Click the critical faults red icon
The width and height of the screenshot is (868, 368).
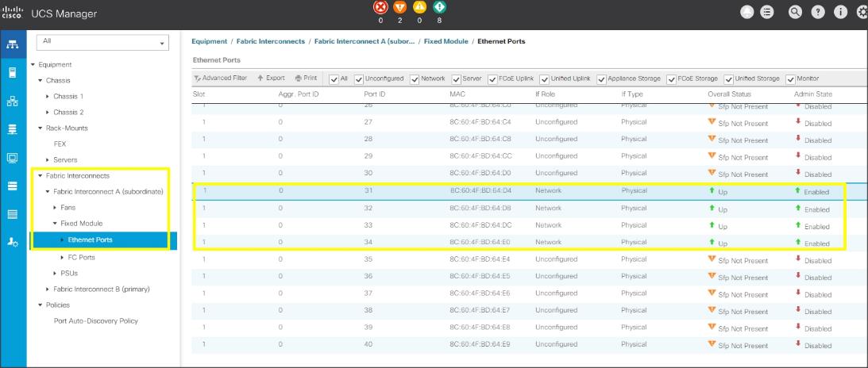click(x=380, y=8)
